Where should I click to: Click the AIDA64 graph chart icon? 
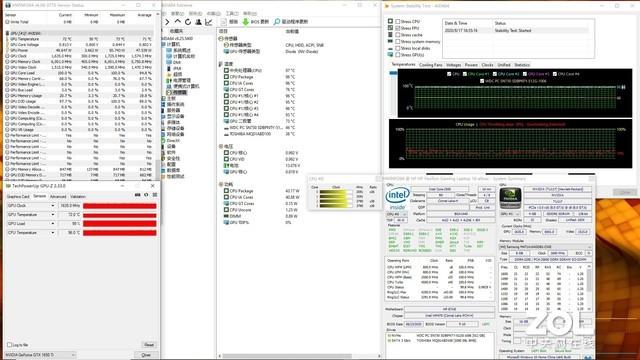coord(209,22)
